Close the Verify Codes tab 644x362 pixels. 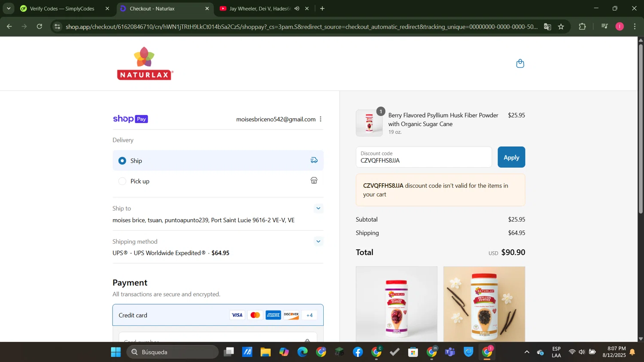click(107, 9)
